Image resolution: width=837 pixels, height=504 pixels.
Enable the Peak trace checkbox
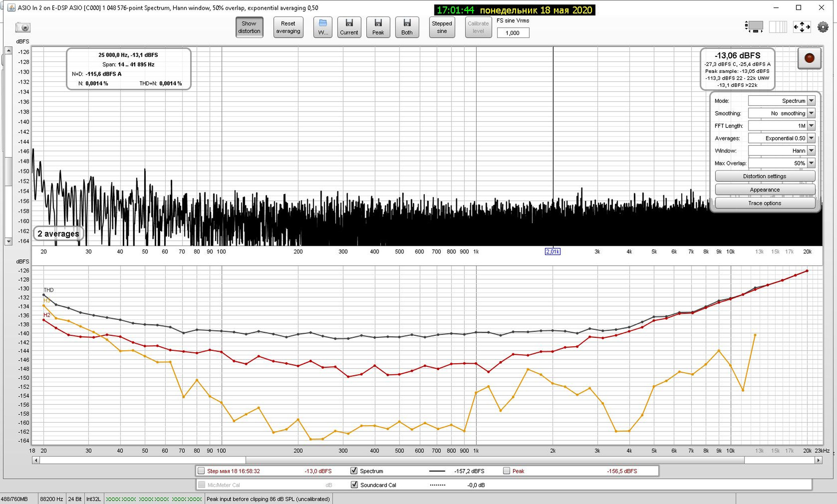507,471
